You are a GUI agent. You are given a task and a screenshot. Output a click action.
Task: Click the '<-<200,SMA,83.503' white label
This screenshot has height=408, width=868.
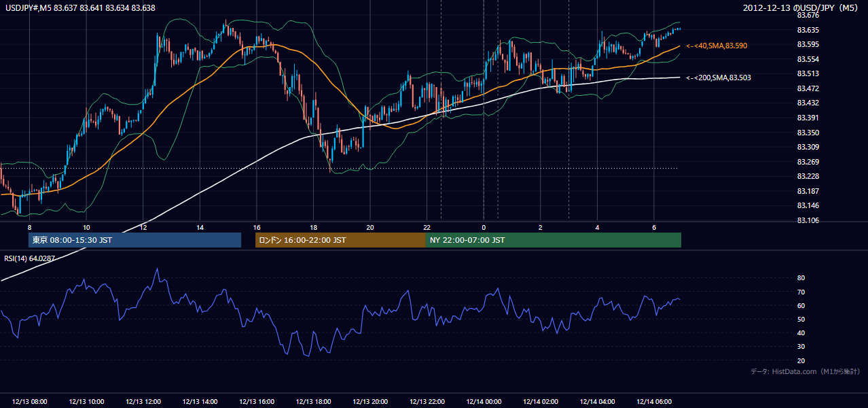tap(719, 78)
